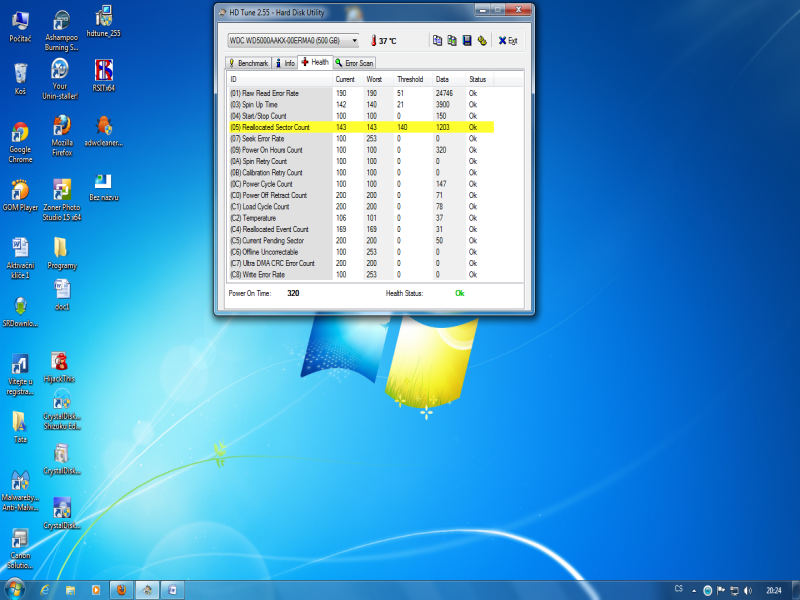Select the (07) Seek Error Rate row
Viewport: 800px width, 600px height.
click(361, 139)
